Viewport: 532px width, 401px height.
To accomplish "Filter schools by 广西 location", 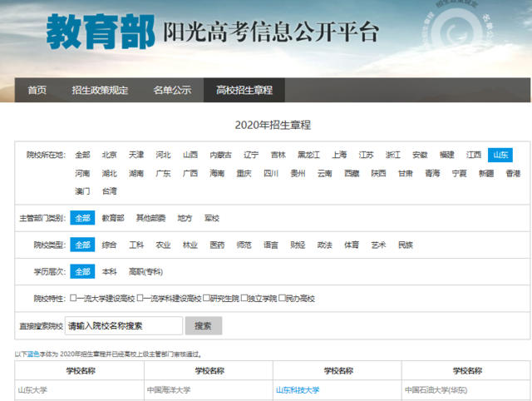I will (190, 173).
